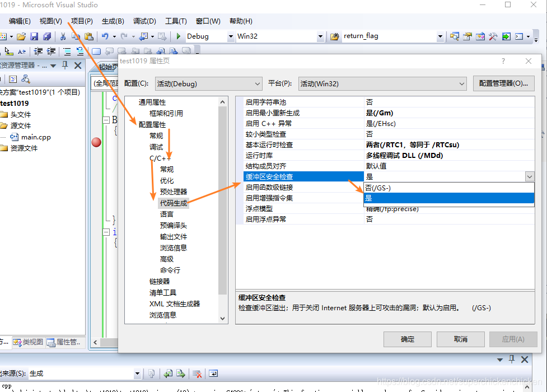This screenshot has height=392, width=547.
Task: Collapse the code block beside letter B
Action: pyautogui.click(x=106, y=120)
